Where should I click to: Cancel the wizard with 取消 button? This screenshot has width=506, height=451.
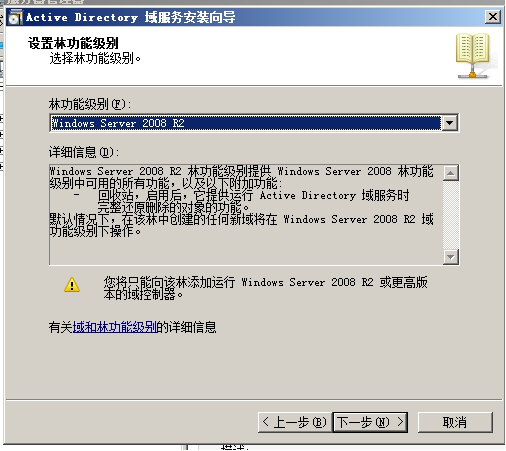[x=455, y=422]
